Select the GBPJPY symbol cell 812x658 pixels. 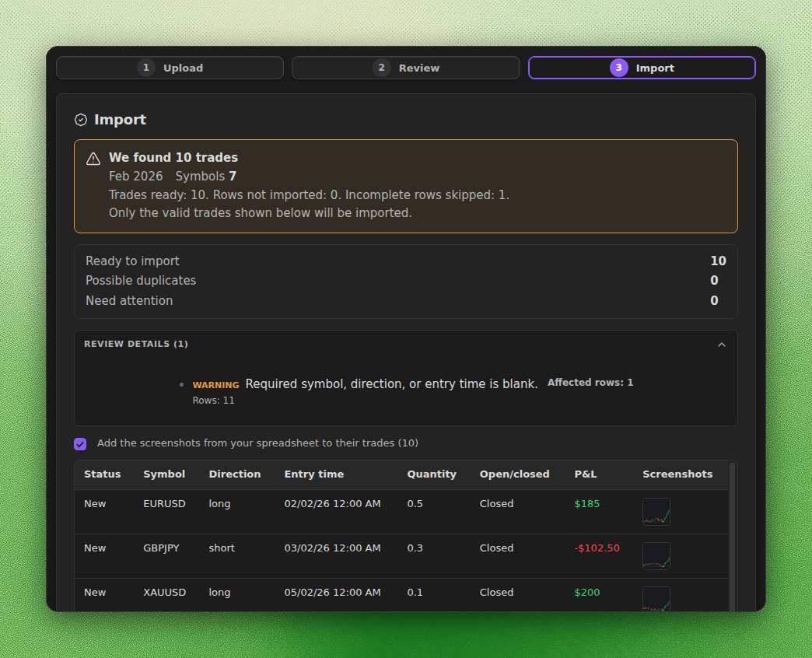[x=161, y=548]
